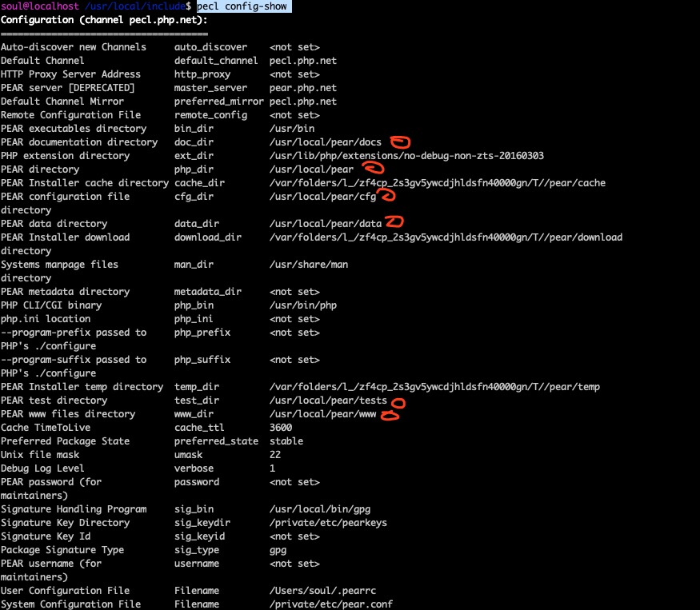This screenshot has height=610, width=700.
Task: Click the /usr/share/man manpage path
Action: click(309, 265)
